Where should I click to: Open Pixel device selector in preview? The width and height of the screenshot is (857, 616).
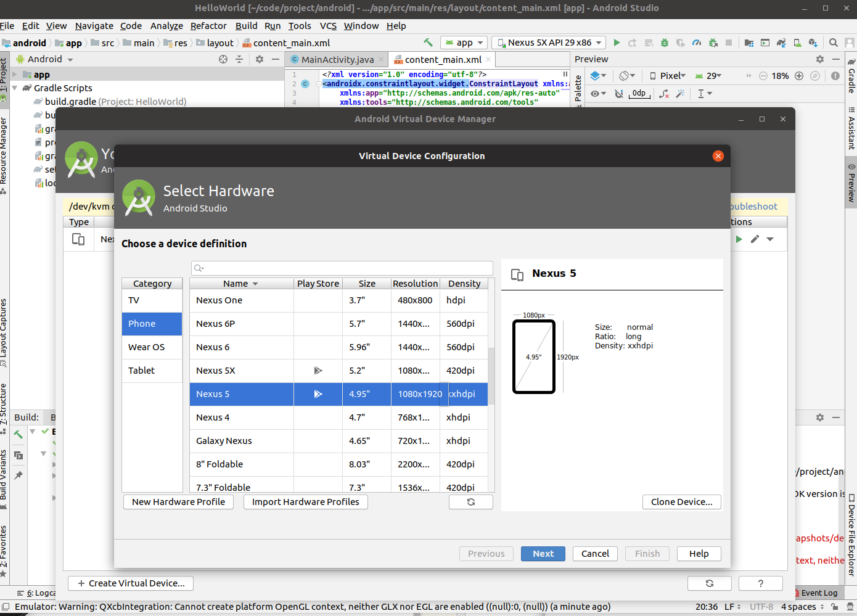(x=668, y=76)
